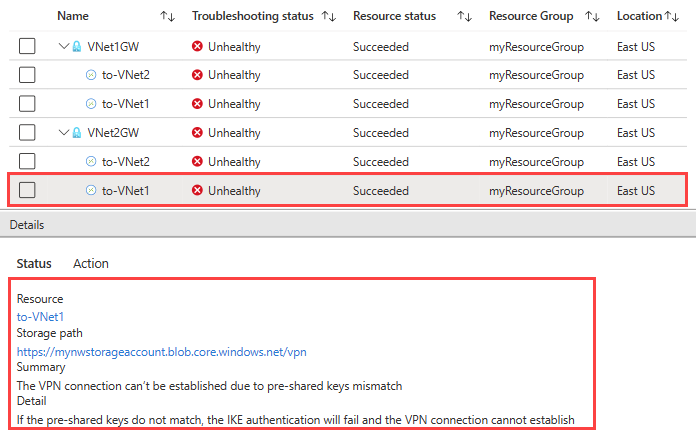Viewport: 696px width, 434px height.
Task: Switch to the Action tab
Action: coord(91,264)
